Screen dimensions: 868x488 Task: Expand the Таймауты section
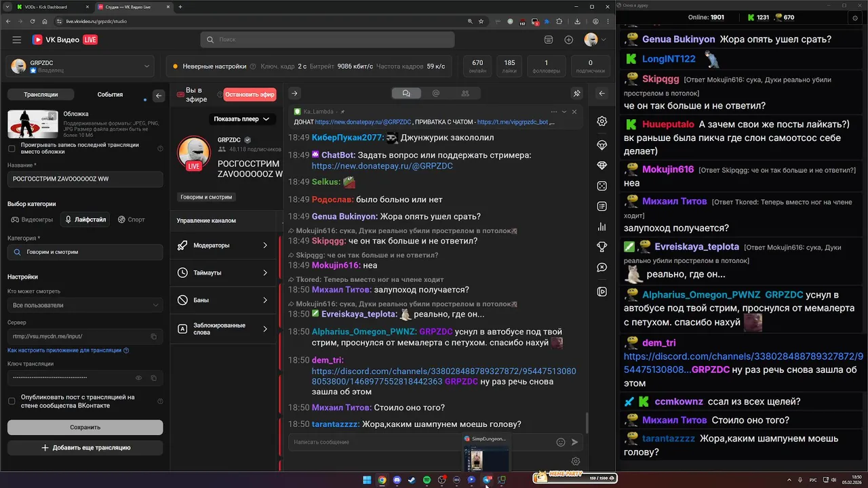coord(223,272)
